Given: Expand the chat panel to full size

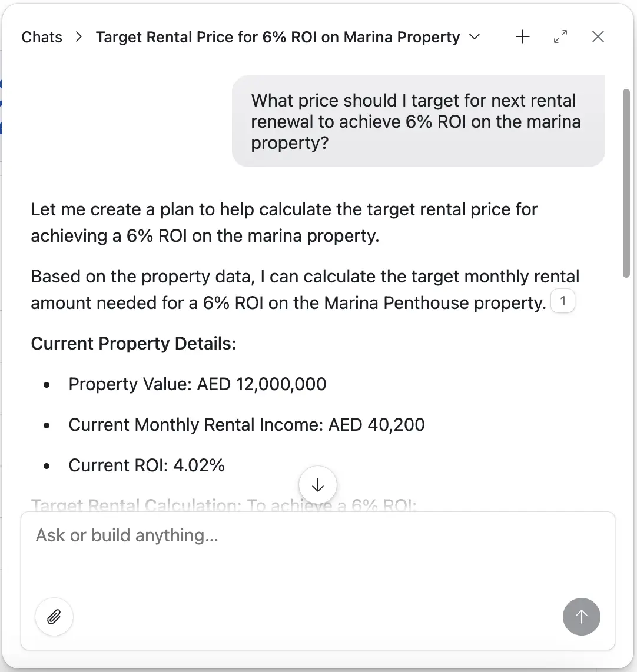Looking at the screenshot, I should coord(560,37).
